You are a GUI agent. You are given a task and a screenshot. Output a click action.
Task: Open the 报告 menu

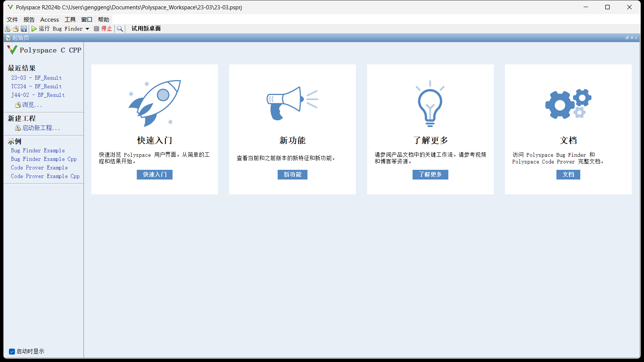[29, 20]
